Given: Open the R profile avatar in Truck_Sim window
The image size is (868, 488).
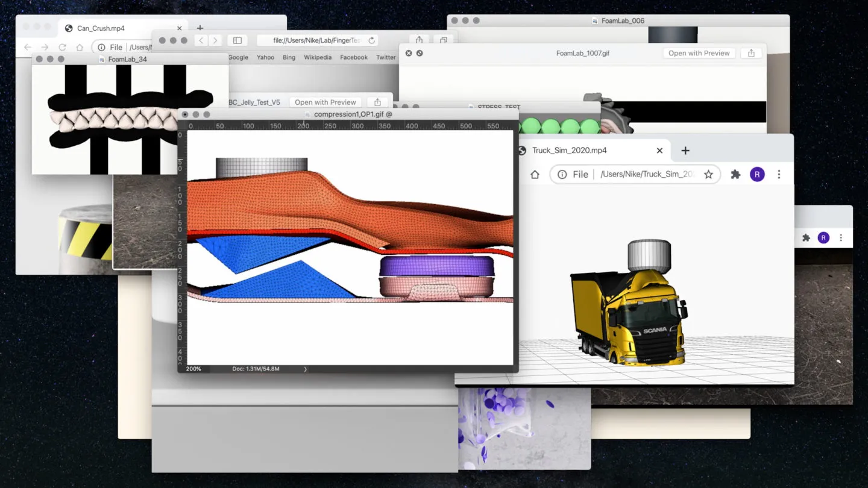Looking at the screenshot, I should tap(757, 174).
